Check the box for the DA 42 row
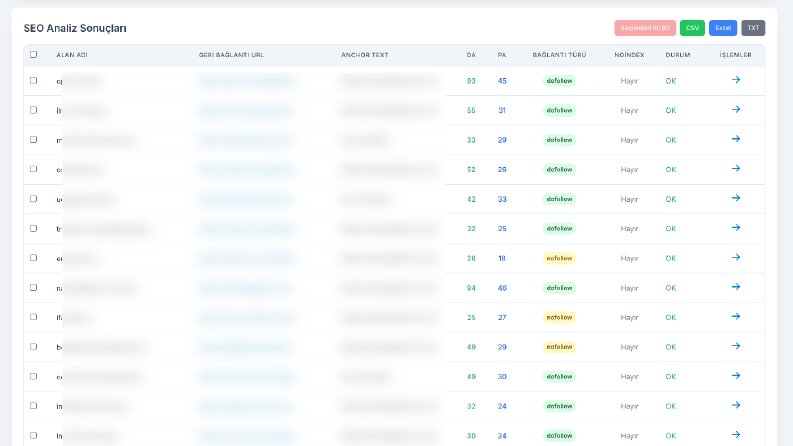 [x=33, y=199]
